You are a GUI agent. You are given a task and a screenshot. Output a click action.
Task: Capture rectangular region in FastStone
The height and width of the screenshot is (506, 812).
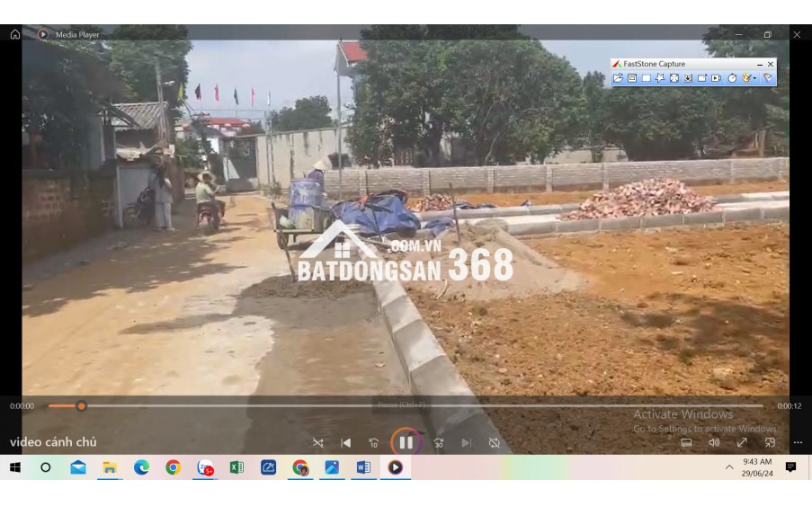(647, 78)
